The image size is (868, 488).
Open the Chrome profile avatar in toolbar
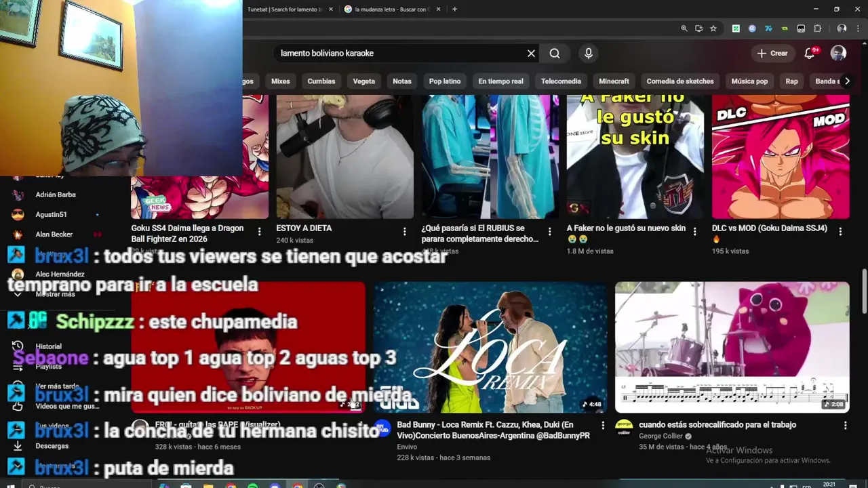[842, 28]
